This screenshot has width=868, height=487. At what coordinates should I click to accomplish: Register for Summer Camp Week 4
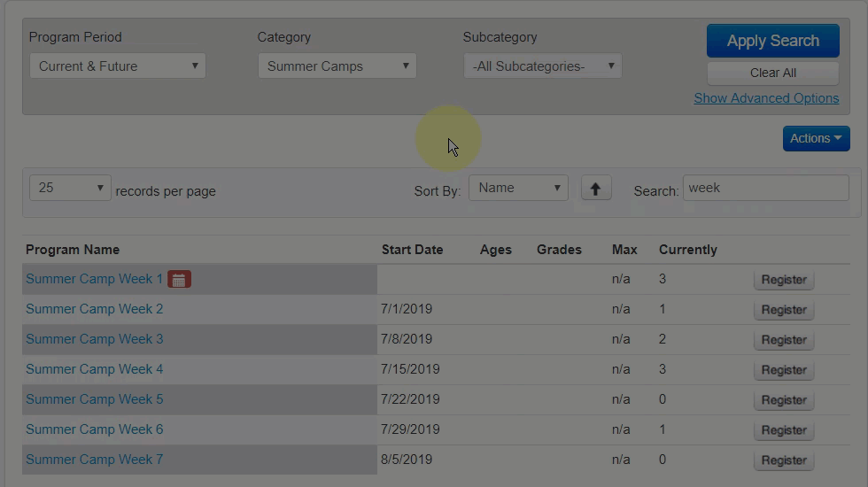tap(783, 370)
